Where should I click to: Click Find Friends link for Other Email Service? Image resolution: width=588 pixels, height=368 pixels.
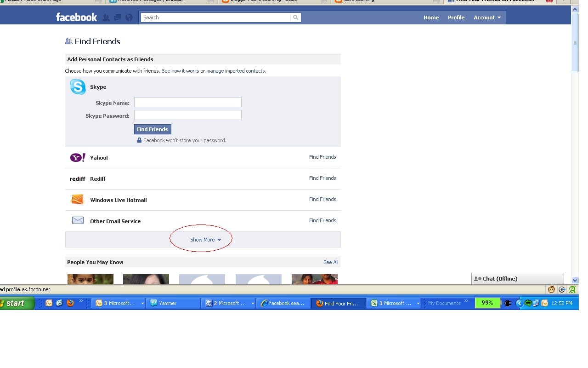pos(322,220)
